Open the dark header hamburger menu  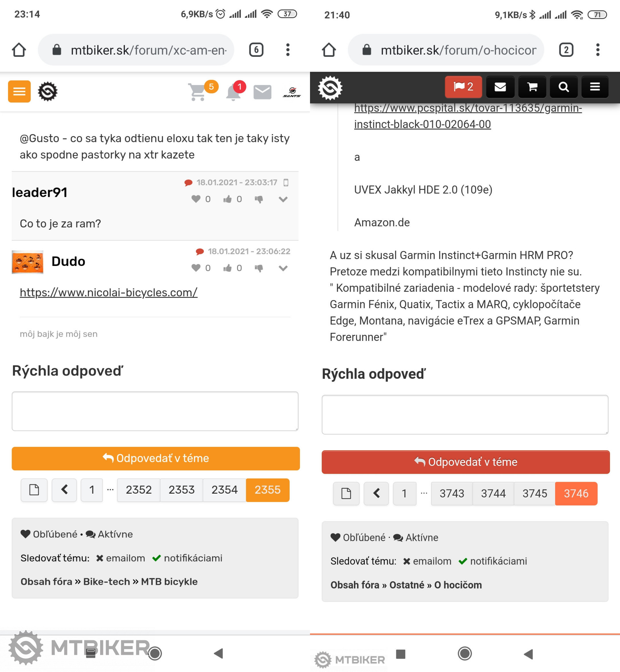pyautogui.click(x=594, y=87)
